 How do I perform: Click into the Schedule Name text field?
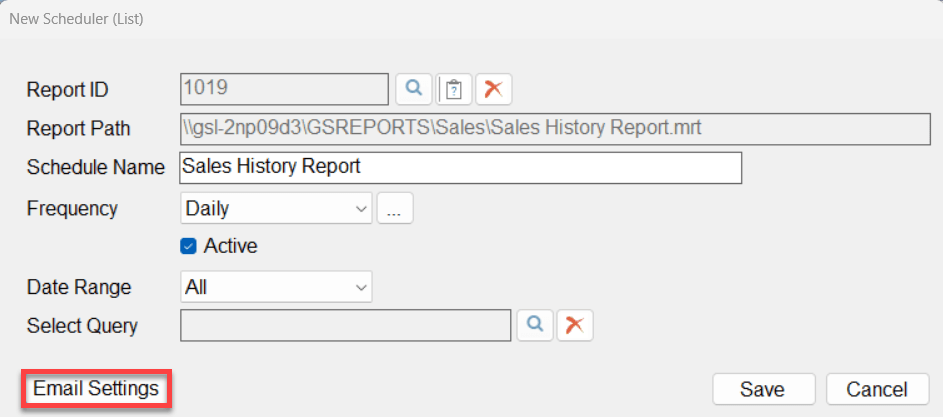click(460, 167)
